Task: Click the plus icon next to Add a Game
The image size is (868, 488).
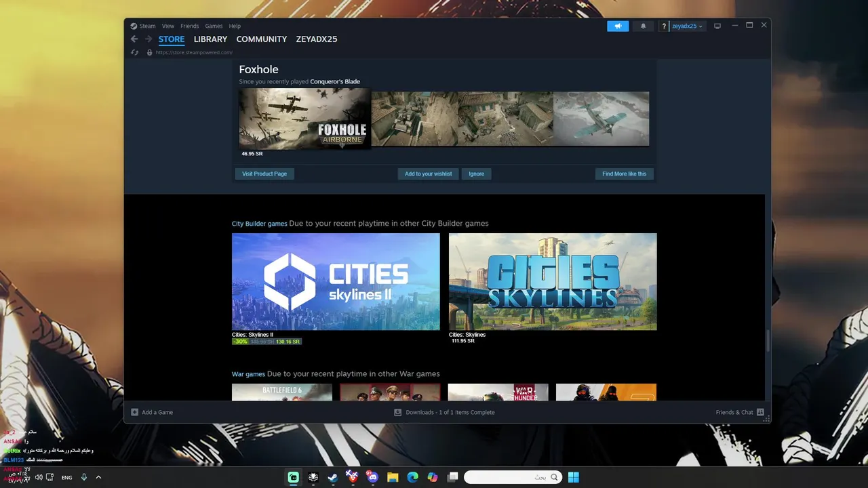Action: click(134, 412)
